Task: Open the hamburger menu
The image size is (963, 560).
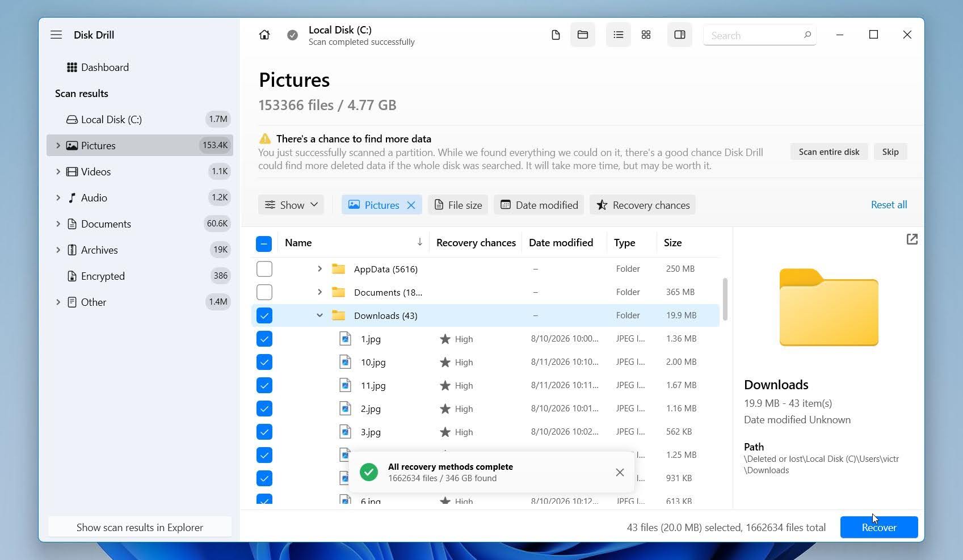Action: pyautogui.click(x=56, y=35)
